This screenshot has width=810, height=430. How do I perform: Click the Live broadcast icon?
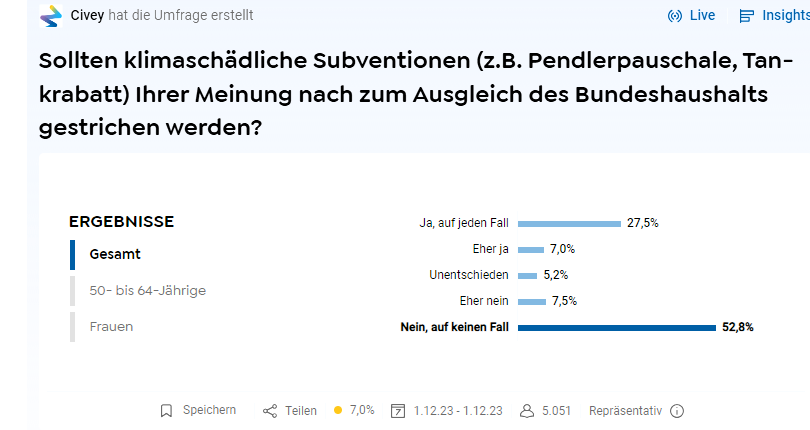pyautogui.click(x=674, y=16)
